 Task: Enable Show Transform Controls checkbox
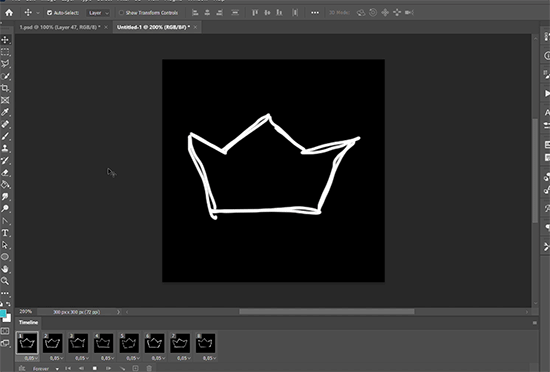[x=121, y=13]
